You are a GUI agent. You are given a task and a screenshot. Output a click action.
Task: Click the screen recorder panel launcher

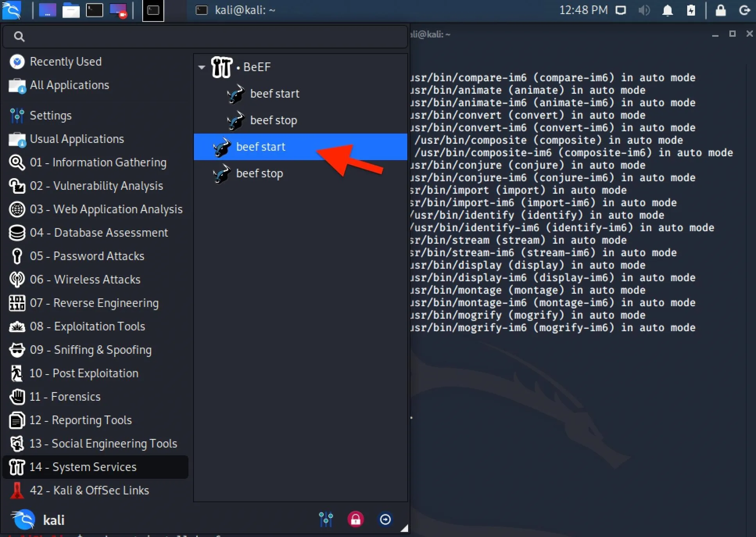point(118,10)
